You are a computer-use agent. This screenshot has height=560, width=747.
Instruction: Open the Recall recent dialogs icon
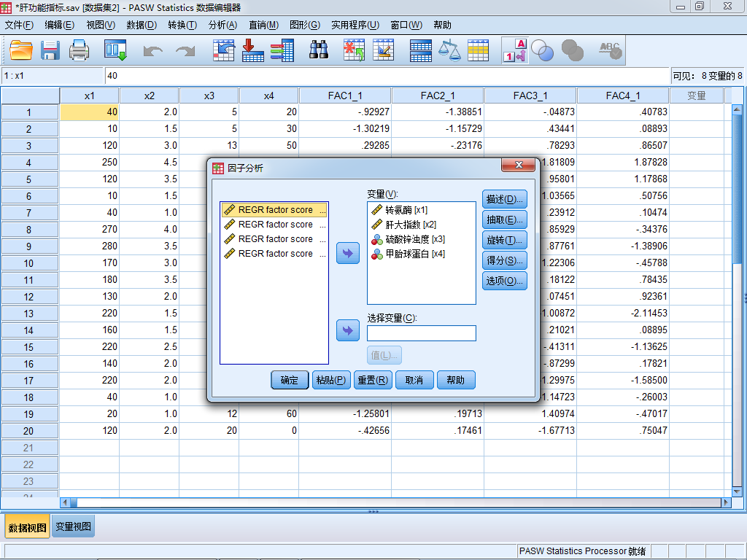click(115, 50)
